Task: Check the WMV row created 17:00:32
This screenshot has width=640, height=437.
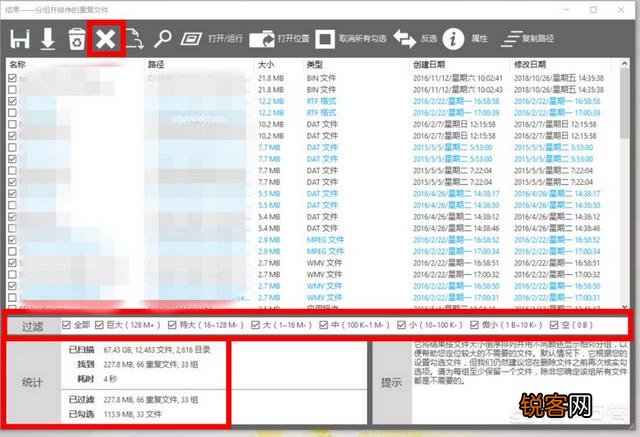Action: (12, 274)
